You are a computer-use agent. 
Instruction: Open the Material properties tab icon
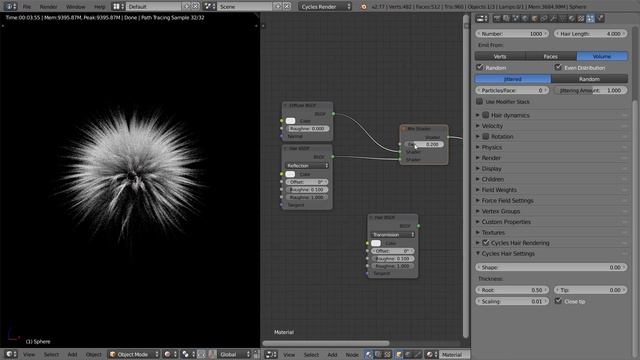572,18
